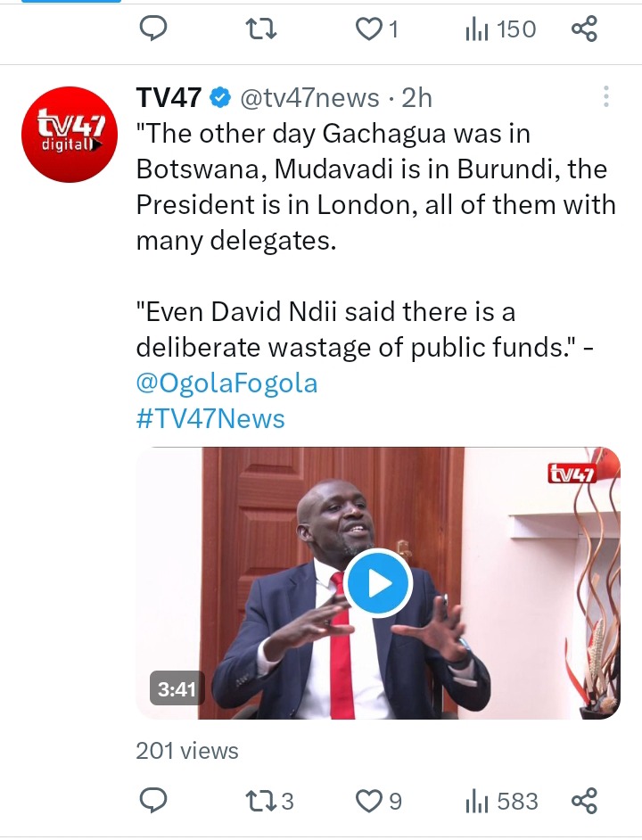Visit the @tv47news handle

[x=309, y=97]
